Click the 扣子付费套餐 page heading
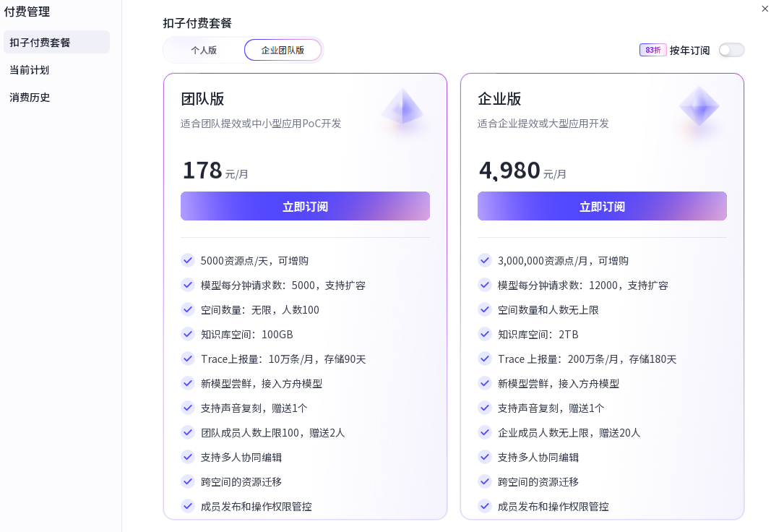The height and width of the screenshot is (532, 771). [x=197, y=23]
